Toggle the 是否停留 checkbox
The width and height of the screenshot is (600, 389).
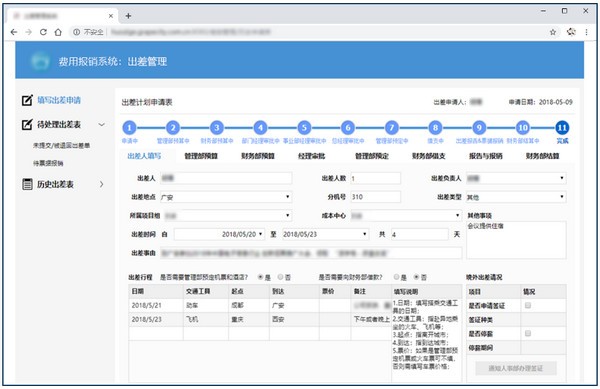(x=528, y=334)
